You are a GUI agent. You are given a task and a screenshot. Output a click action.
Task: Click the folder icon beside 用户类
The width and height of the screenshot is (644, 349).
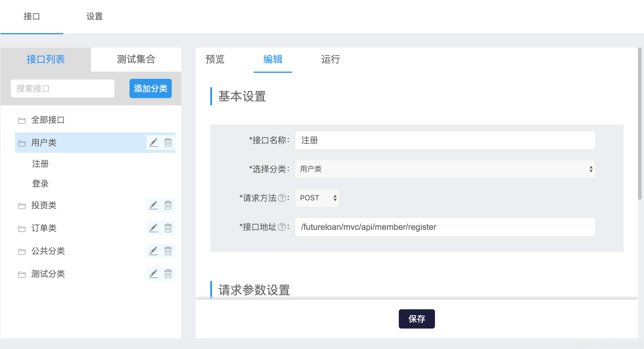coord(22,143)
